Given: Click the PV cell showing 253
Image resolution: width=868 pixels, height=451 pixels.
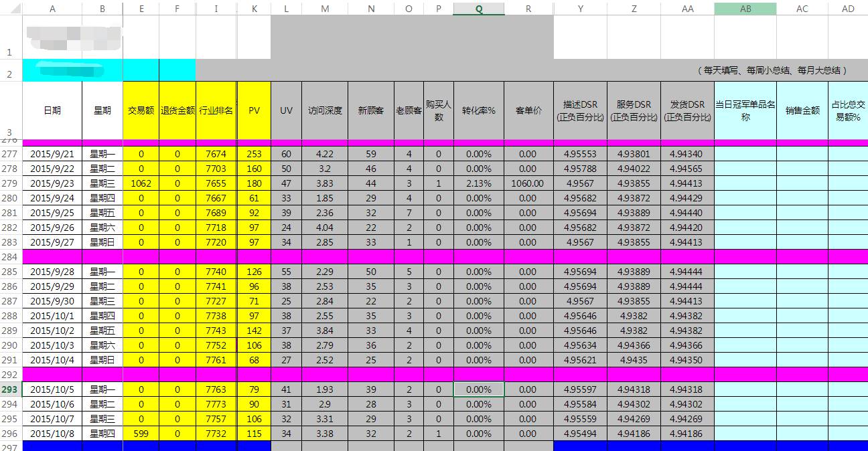Looking at the screenshot, I should tap(254, 154).
